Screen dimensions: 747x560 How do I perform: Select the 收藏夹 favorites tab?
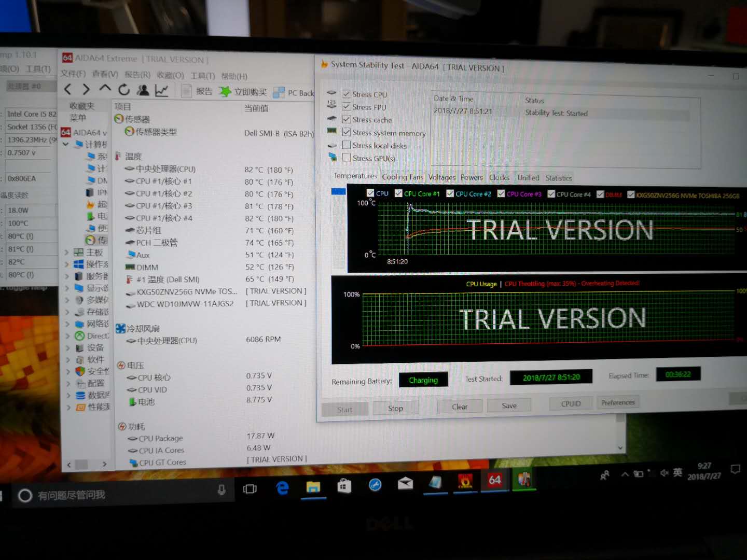click(82, 106)
